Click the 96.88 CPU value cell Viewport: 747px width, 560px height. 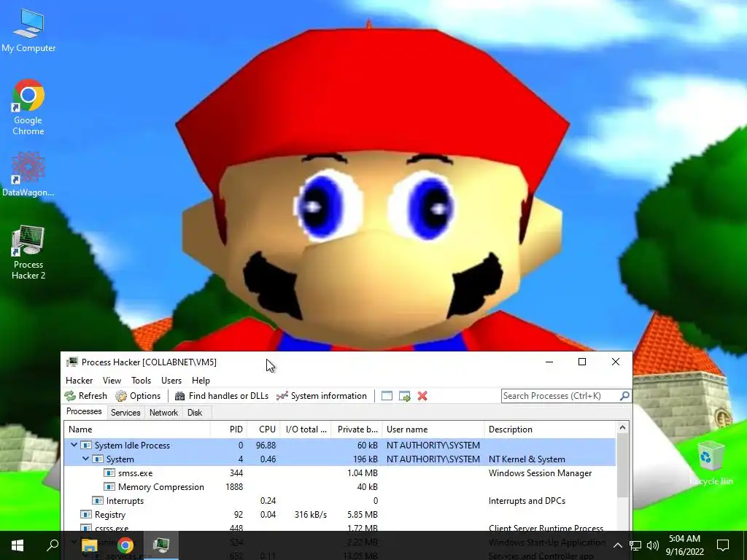(x=266, y=446)
